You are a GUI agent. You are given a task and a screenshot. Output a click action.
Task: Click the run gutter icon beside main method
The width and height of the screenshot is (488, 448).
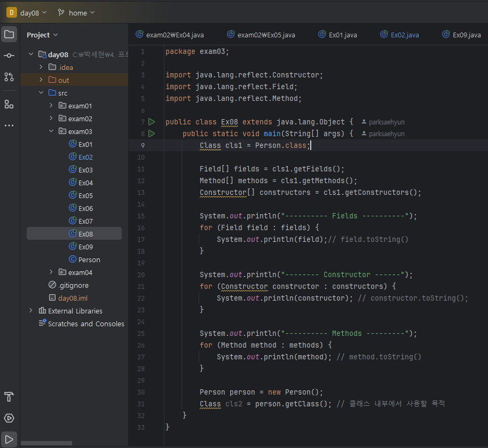(x=152, y=133)
